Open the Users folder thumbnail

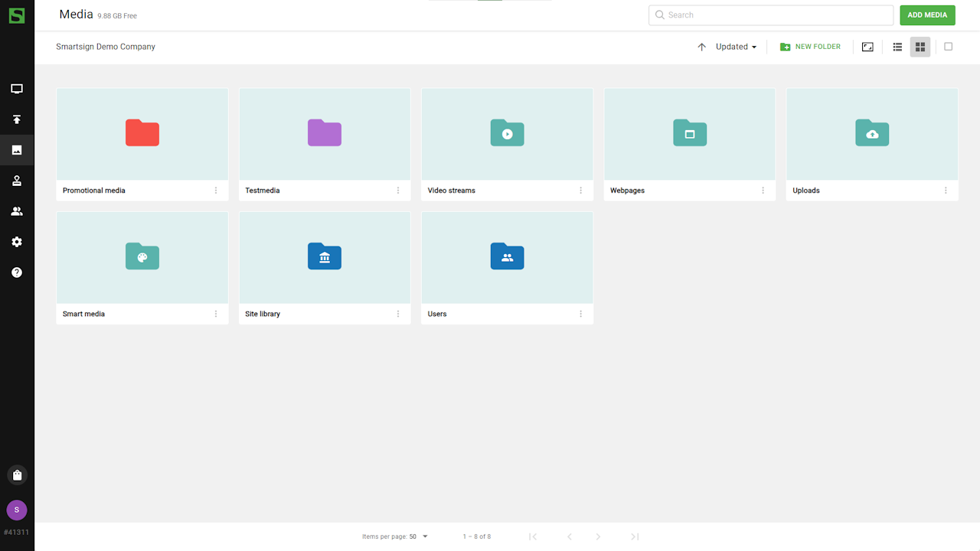tap(507, 257)
